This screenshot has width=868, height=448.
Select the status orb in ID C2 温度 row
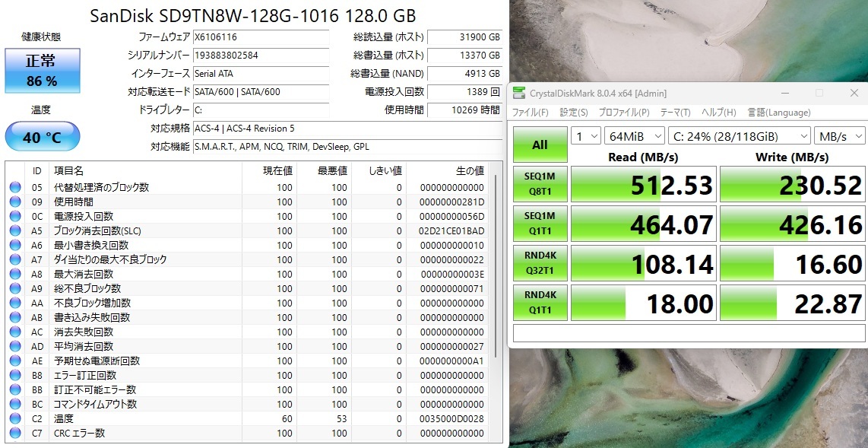click(x=15, y=418)
